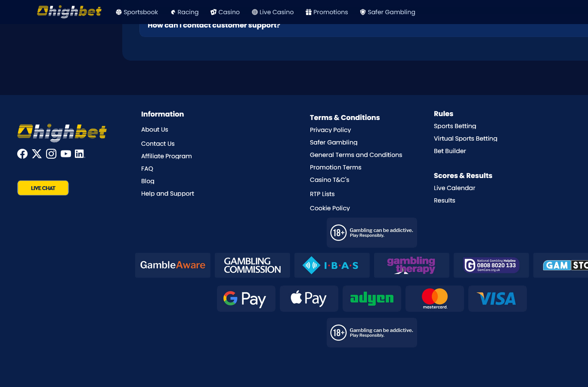Open the Casino T&C's link
The width and height of the screenshot is (588, 387).
(x=330, y=180)
